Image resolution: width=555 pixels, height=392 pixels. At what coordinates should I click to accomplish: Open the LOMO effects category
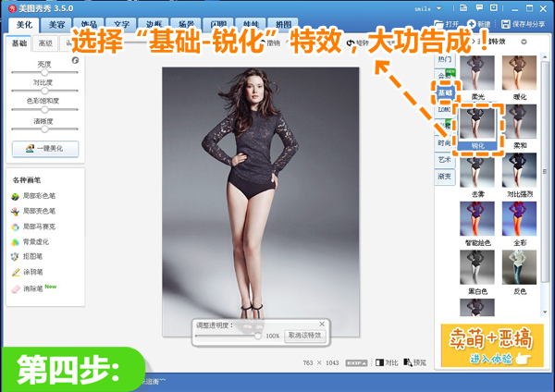click(x=444, y=110)
